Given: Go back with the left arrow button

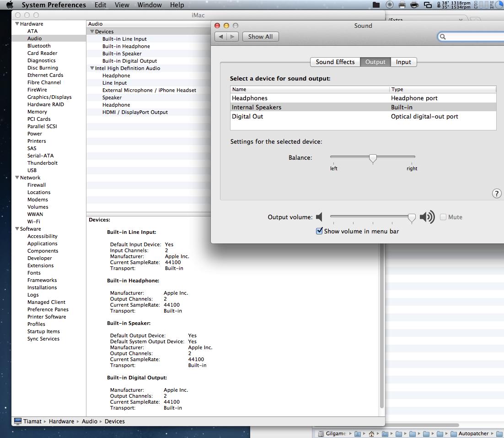Looking at the screenshot, I should click(221, 37).
